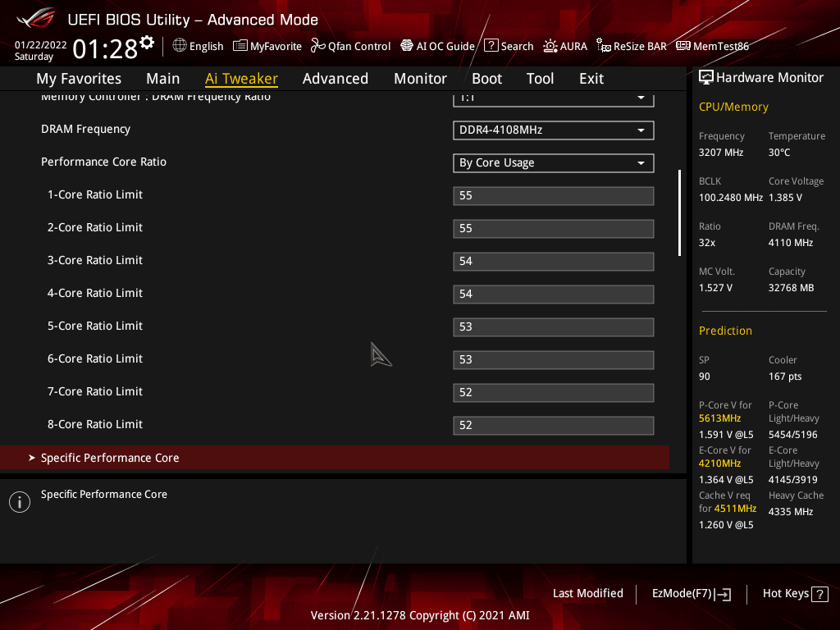Click the MyFavorite list icon

240,46
